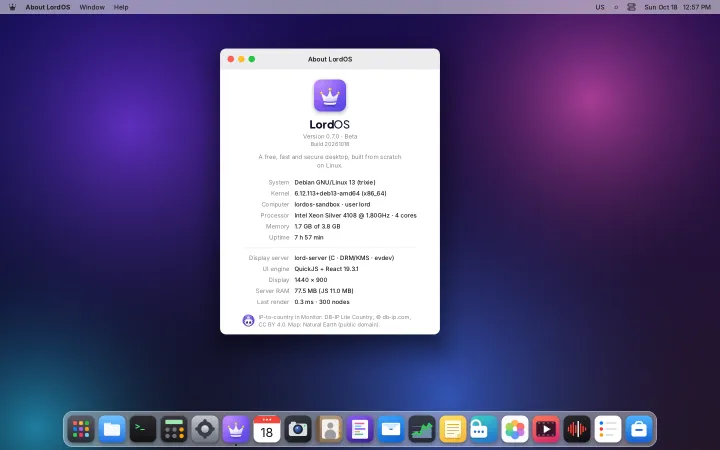
Task: Click the clock showing 12:57 PM
Action: point(697,7)
